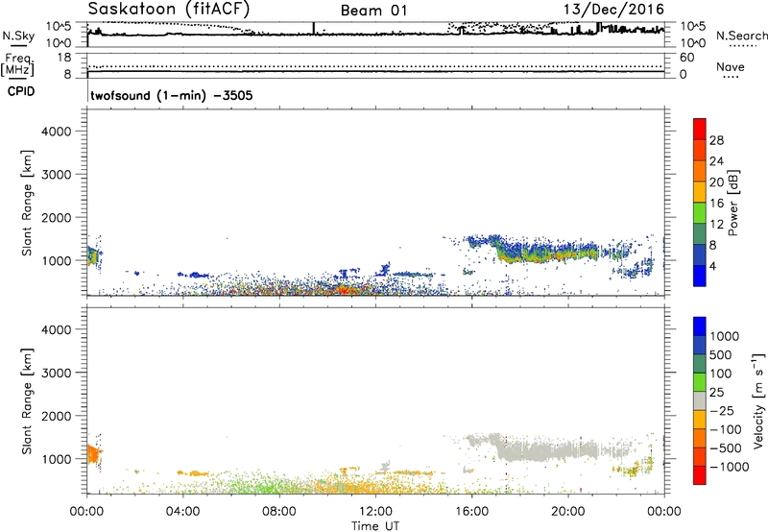Pick the light green segment of power color bar
The width and height of the screenshot is (768, 532).
coord(700,213)
